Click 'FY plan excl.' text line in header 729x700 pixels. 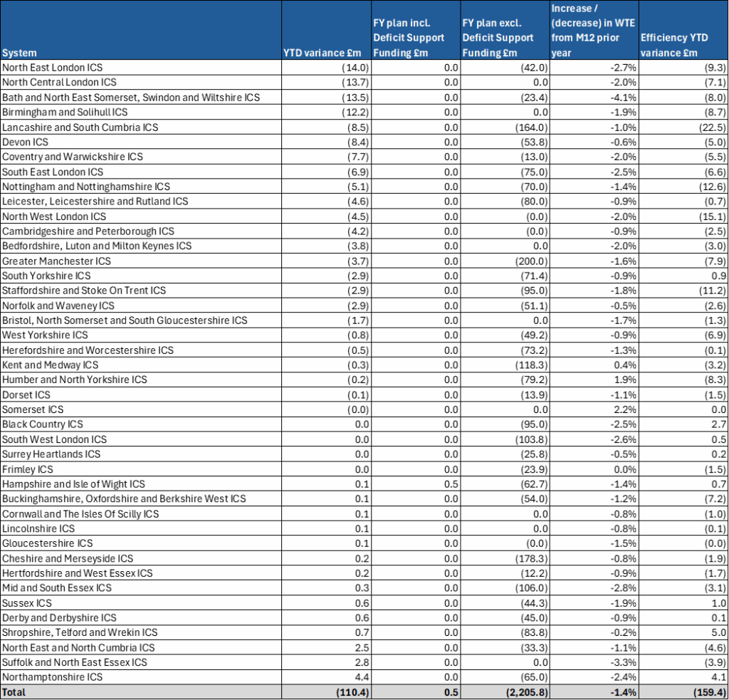[x=491, y=23]
